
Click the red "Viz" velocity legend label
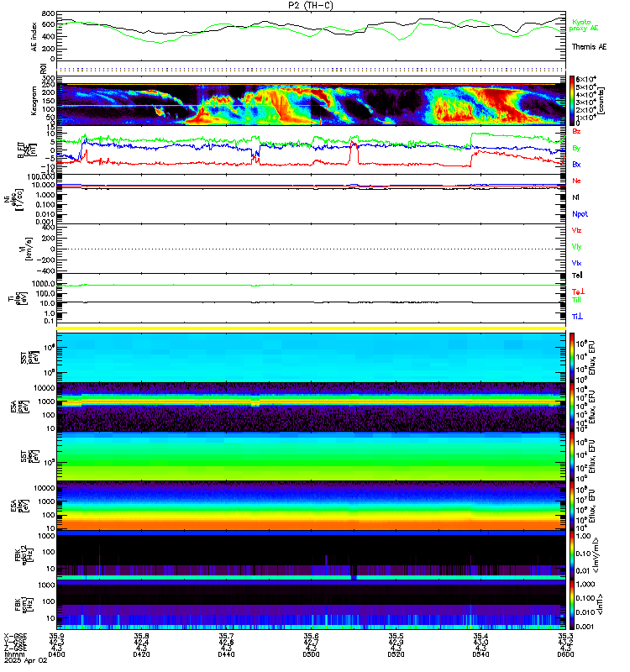coord(576,230)
